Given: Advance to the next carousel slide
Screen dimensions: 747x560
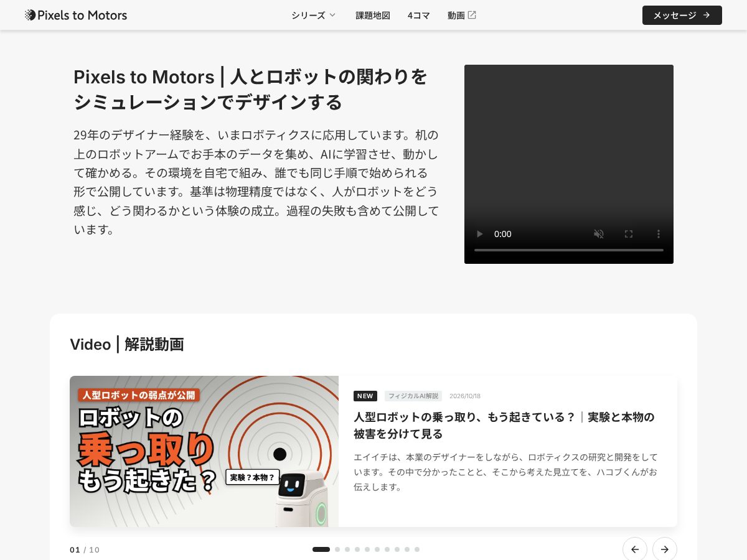Looking at the screenshot, I should (665, 549).
